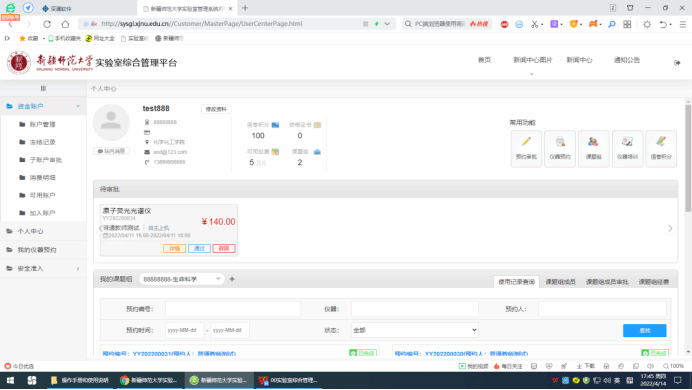This screenshot has height=390, width=692.
Task: Open browser hamburger main menu
Action: 682,24
